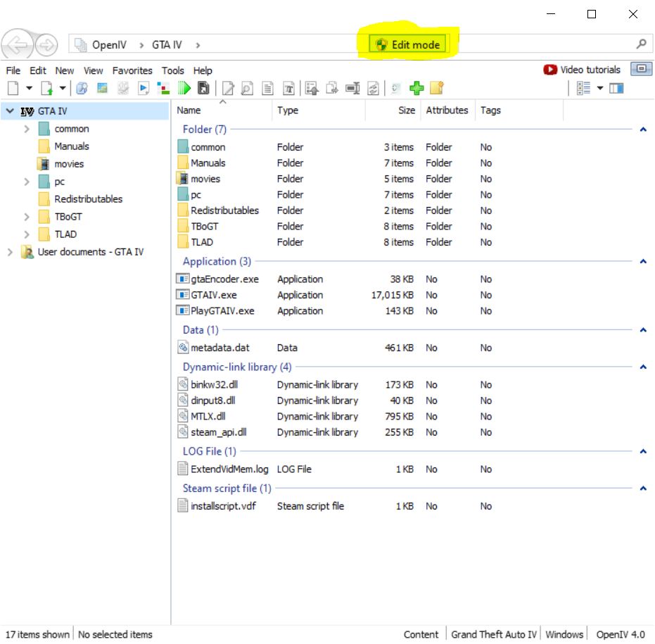The width and height of the screenshot is (655, 644).
Task: Click the blue magnifier viewer toolbar icon
Action: pos(82,88)
